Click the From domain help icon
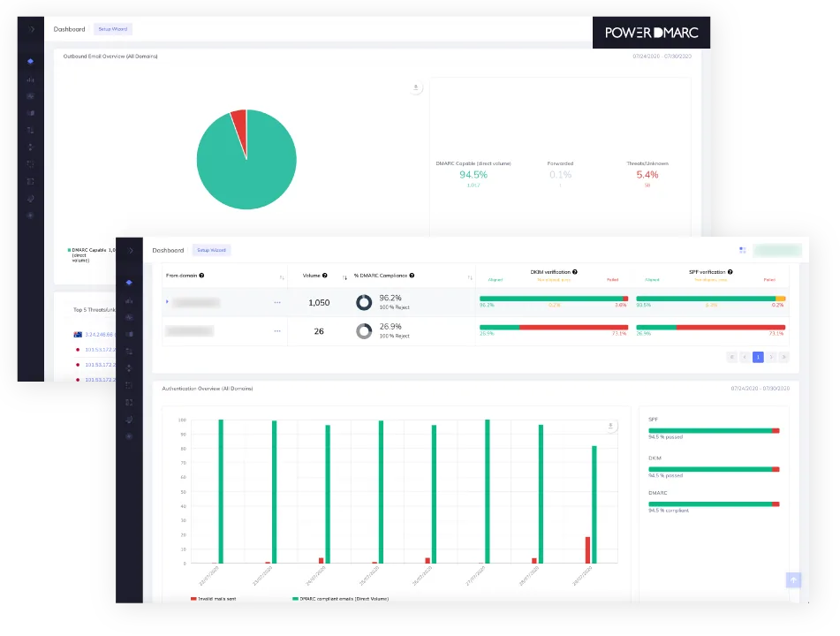 (x=202, y=276)
